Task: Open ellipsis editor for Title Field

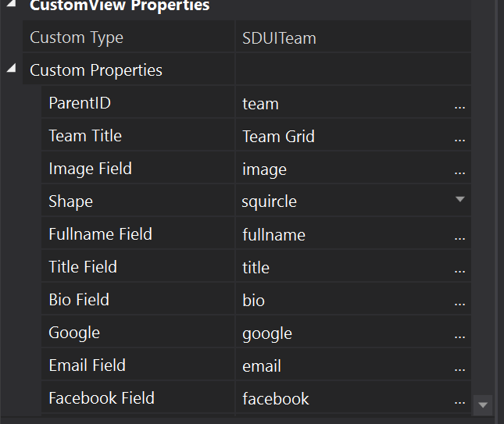Action: click(x=459, y=269)
